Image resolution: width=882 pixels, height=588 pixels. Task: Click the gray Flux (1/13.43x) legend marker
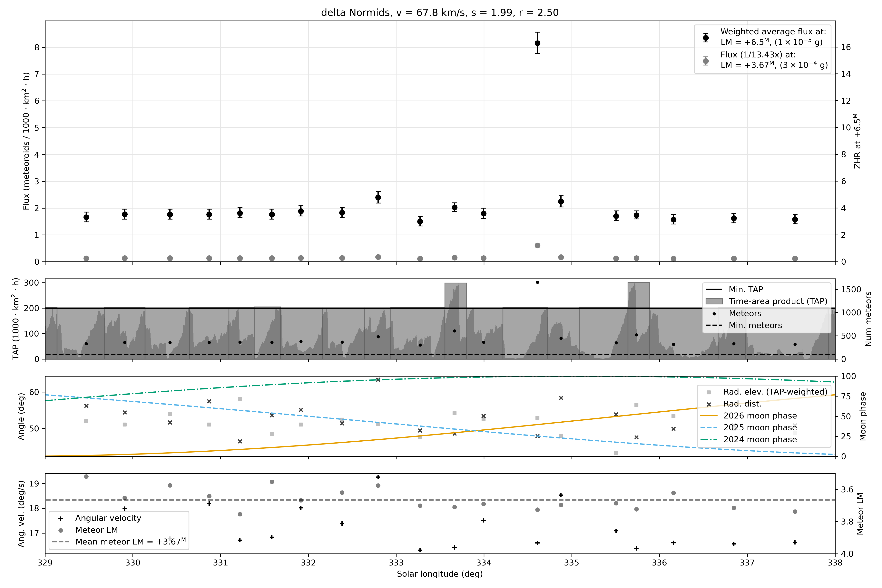(x=706, y=61)
